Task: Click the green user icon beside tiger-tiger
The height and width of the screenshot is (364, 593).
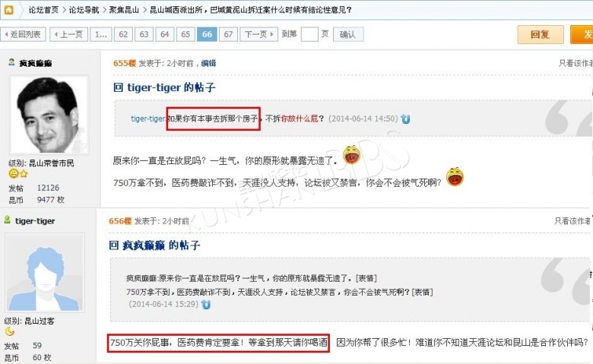Action: tap(7, 220)
